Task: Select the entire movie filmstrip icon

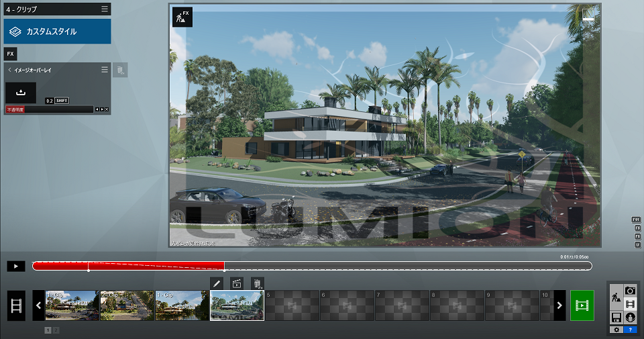Action: pos(16,305)
